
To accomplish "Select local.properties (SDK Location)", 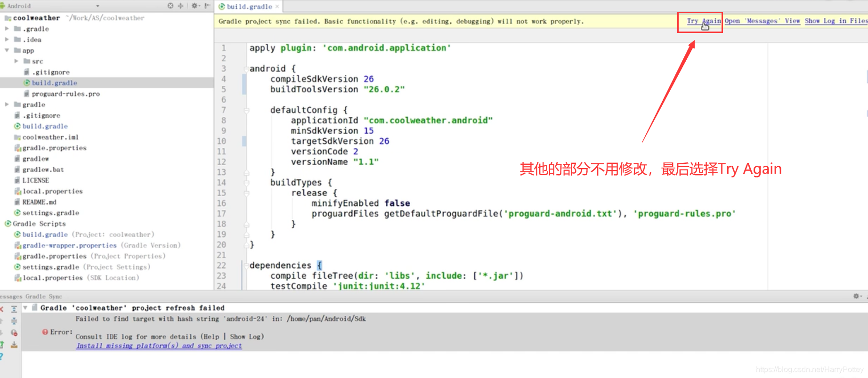I will (81, 278).
